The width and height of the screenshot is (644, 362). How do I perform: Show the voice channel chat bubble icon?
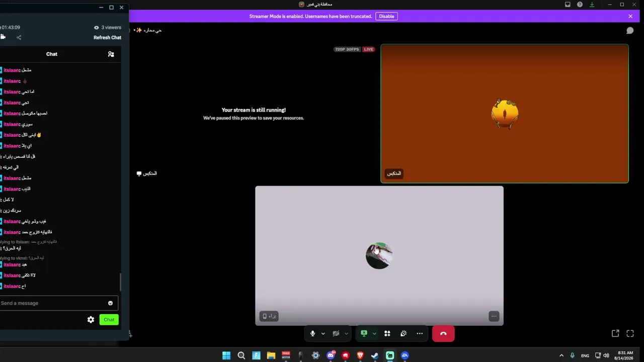(x=630, y=31)
